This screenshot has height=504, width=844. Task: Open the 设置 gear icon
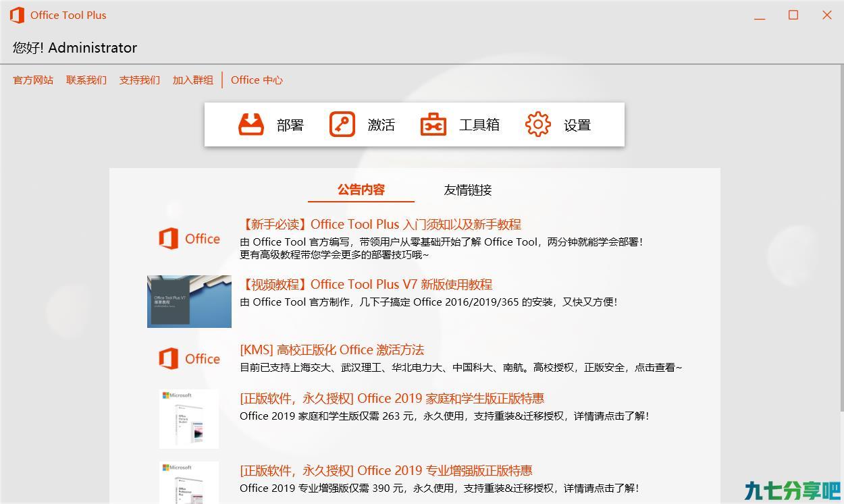click(x=538, y=125)
